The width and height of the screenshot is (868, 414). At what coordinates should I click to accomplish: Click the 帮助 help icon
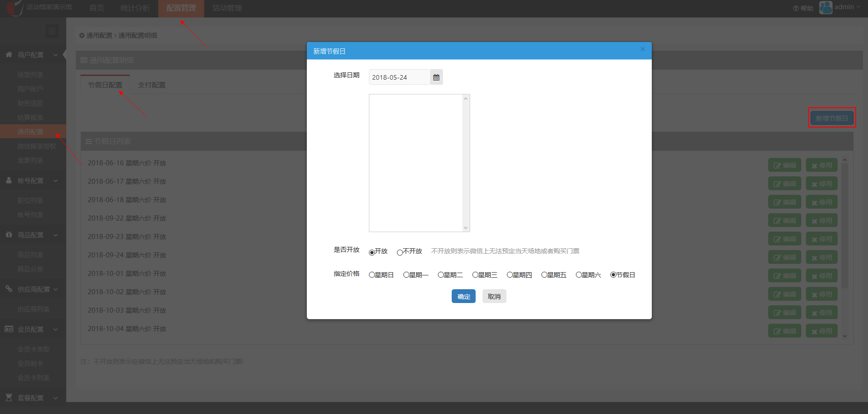pyautogui.click(x=795, y=8)
